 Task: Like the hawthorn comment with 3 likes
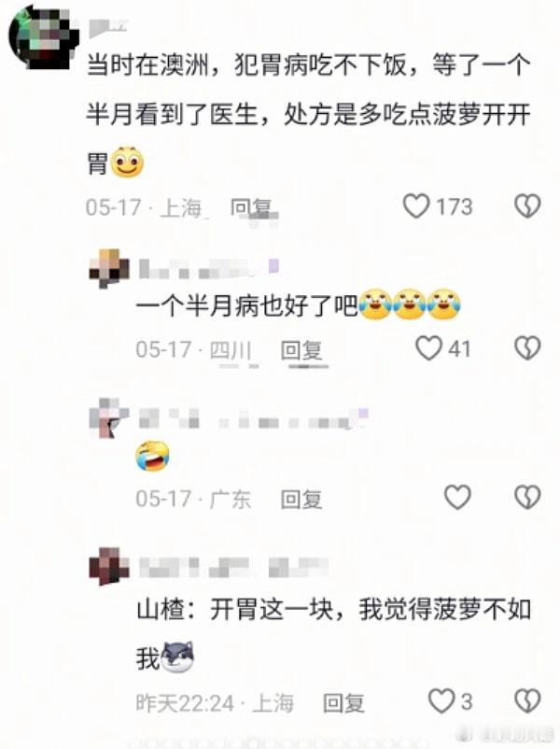[x=441, y=700]
